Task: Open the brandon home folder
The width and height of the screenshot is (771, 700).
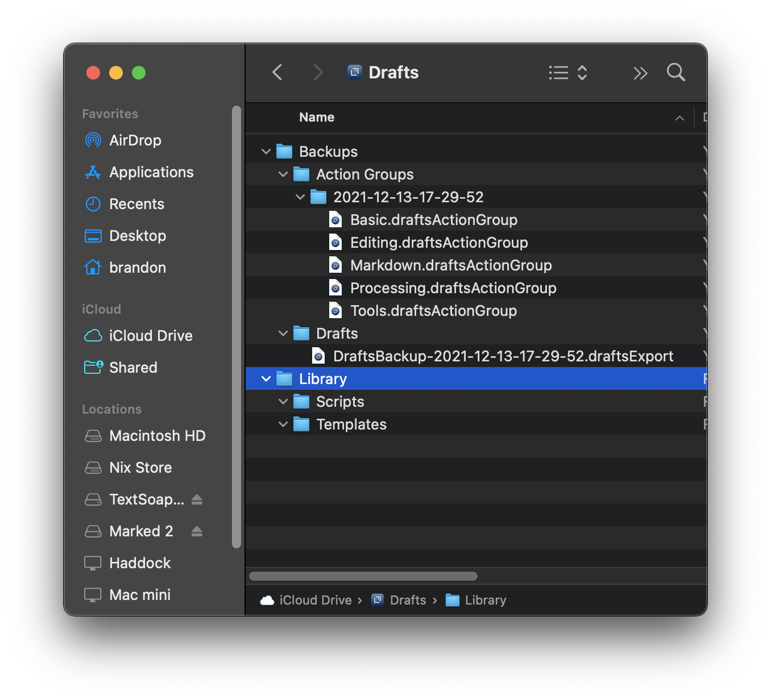Action: click(125, 267)
